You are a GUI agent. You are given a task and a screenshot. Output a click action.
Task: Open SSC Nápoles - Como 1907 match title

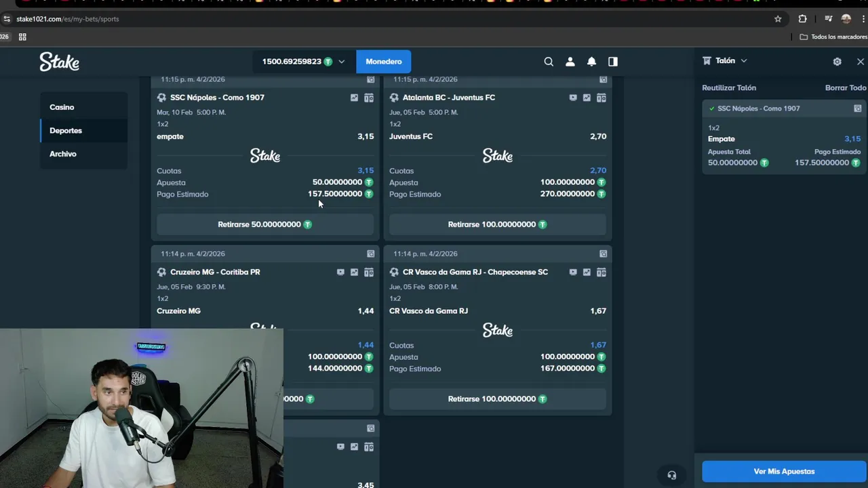click(x=217, y=98)
